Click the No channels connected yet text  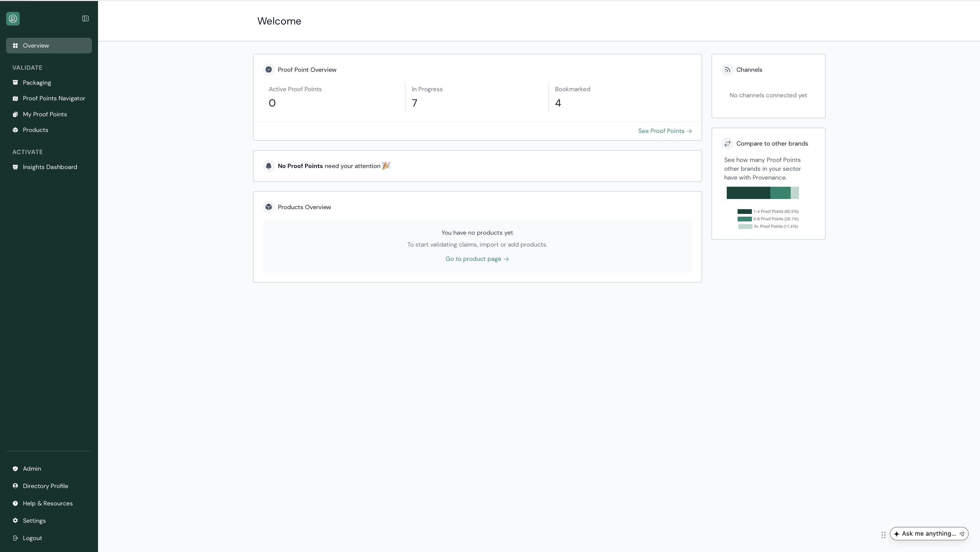point(768,96)
